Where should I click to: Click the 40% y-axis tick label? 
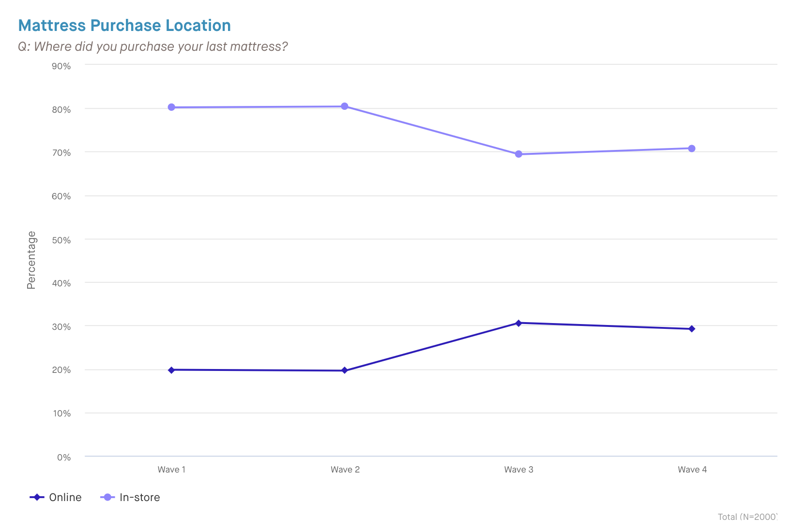[x=61, y=283]
